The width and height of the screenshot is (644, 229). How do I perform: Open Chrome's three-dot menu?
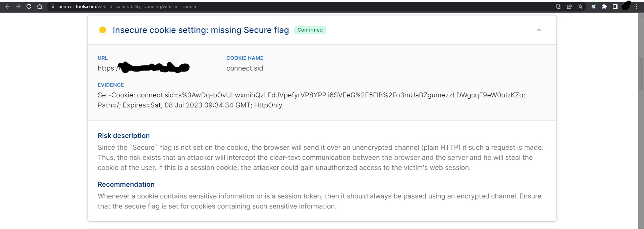[x=637, y=6]
